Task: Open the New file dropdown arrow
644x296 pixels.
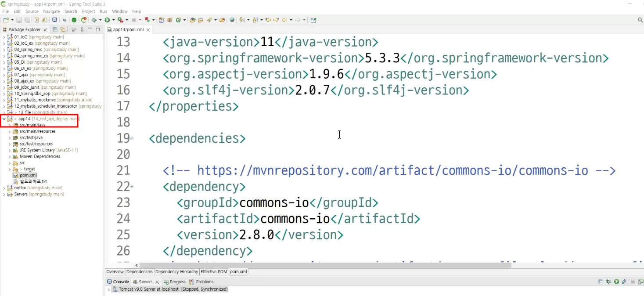Action: click(x=12, y=20)
